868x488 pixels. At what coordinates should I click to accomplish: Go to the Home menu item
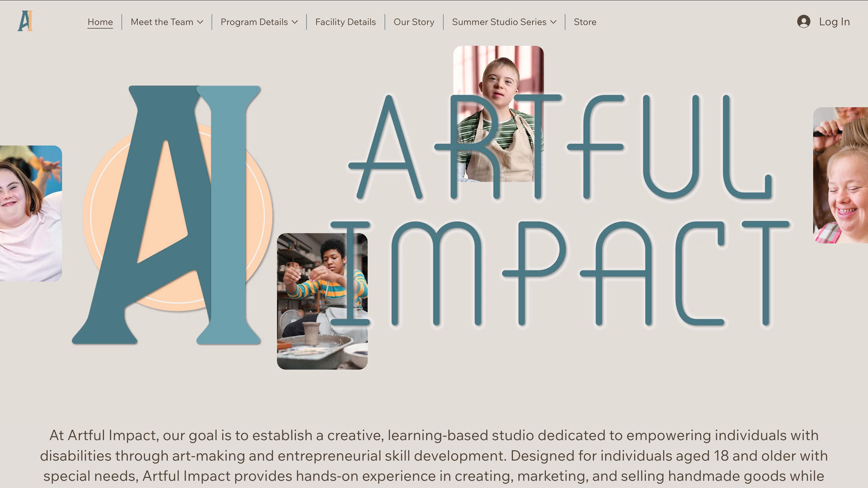point(100,22)
